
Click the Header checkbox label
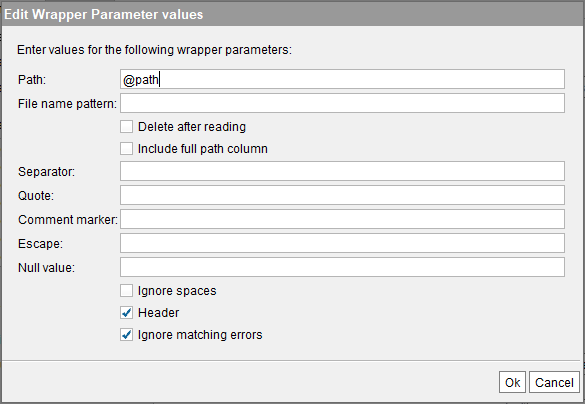click(159, 313)
